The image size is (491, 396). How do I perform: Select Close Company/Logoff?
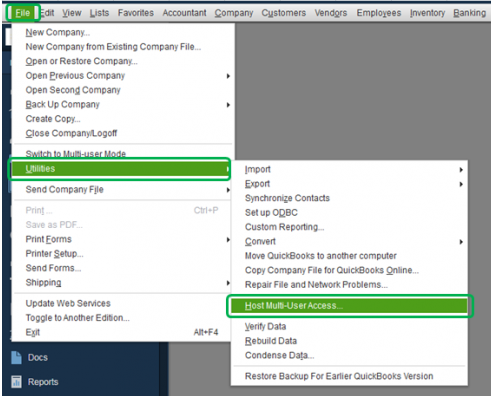pyautogui.click(x=71, y=133)
